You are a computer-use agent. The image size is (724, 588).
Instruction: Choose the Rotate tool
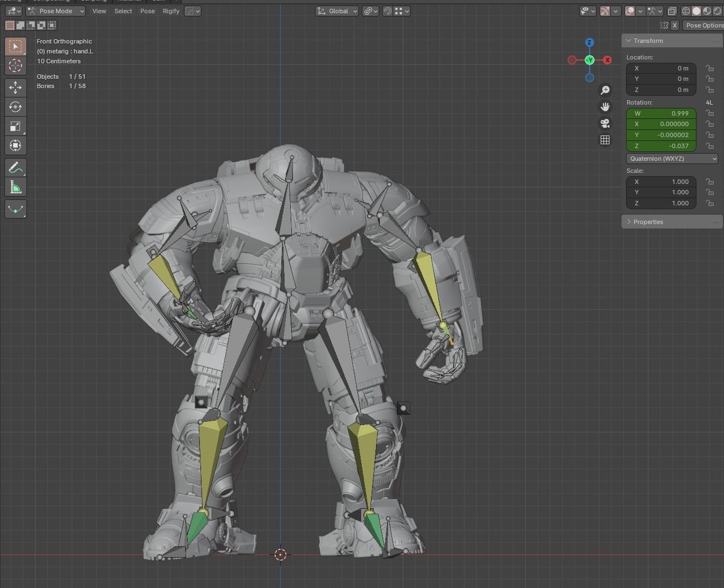pos(15,107)
